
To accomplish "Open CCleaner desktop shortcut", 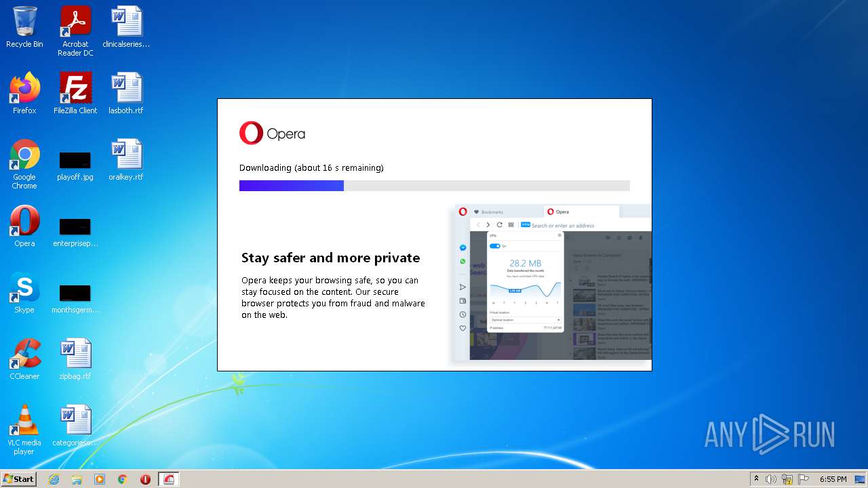I will click(24, 359).
